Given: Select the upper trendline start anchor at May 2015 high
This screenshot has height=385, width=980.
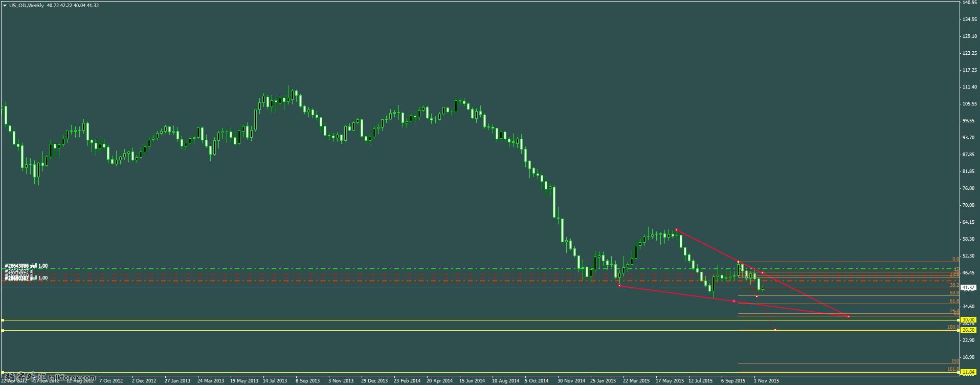Looking at the screenshot, I should [676, 229].
